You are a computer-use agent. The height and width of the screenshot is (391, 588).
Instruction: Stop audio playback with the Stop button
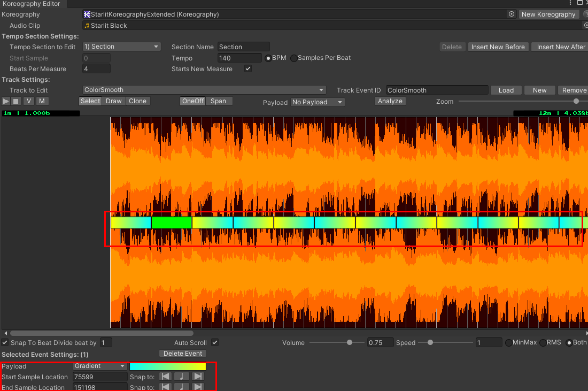tap(16, 101)
